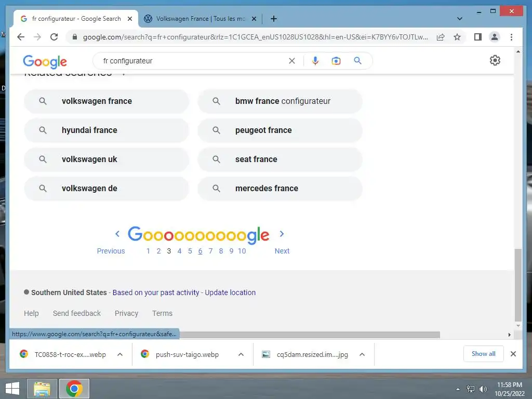This screenshot has width=532, height=399.
Task: Search related: volkswagen de
Action: point(106,188)
